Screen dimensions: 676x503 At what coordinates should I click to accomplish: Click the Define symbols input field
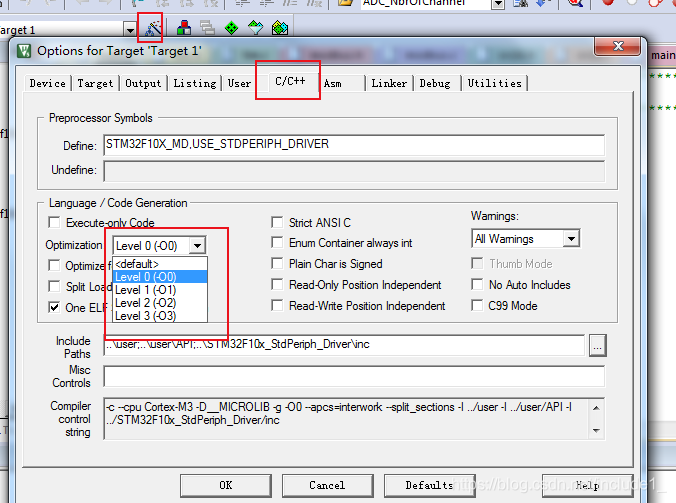click(354, 145)
